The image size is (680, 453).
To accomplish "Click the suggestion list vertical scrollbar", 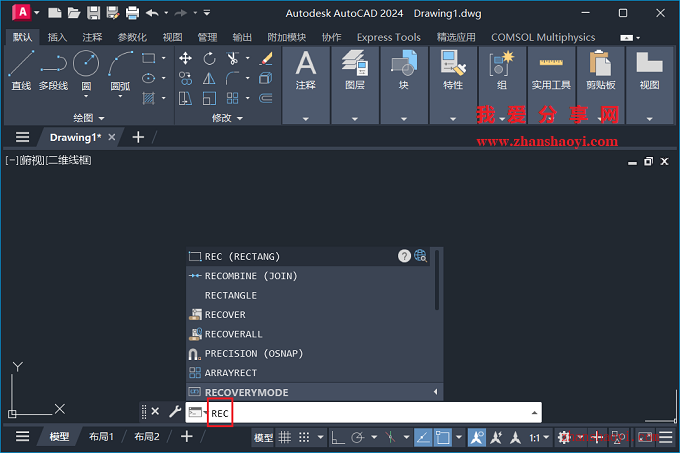I will pyautogui.click(x=437, y=280).
